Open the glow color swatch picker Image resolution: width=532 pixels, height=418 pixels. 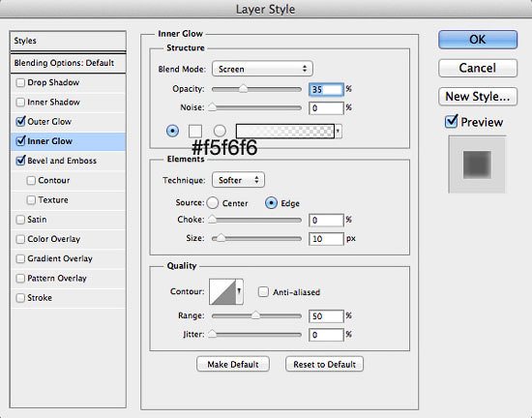tap(195, 131)
